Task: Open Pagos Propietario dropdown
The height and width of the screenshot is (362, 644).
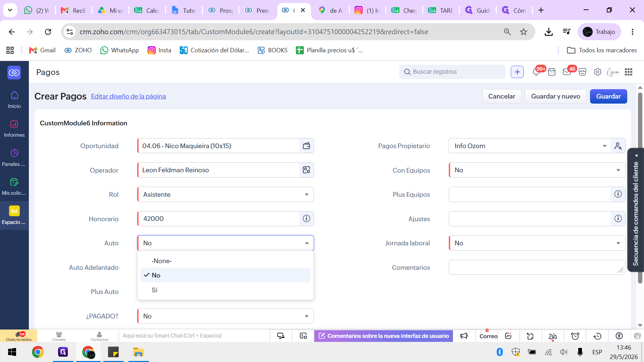Action: [530, 146]
